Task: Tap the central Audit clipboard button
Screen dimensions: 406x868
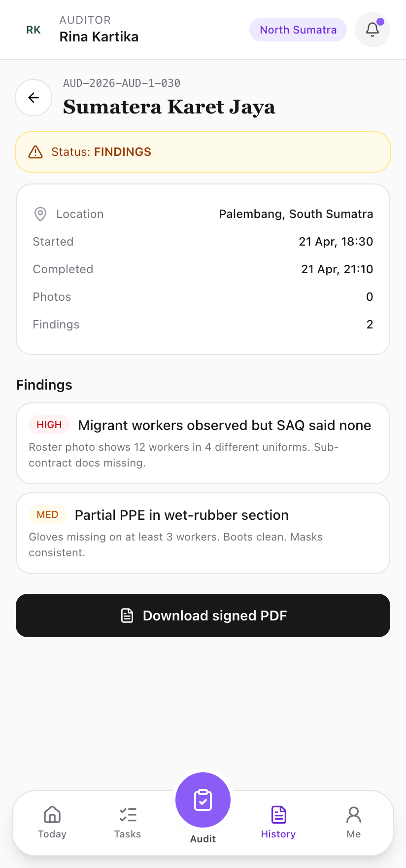Action: point(203,800)
